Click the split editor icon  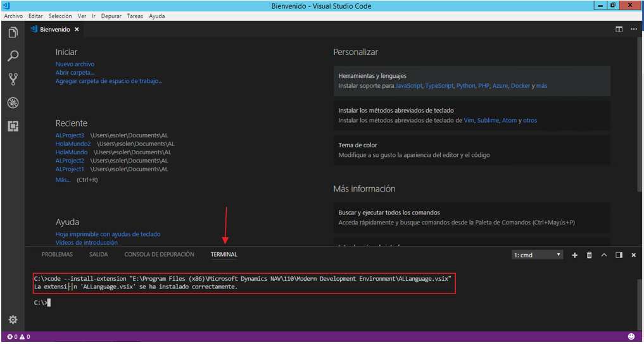point(619,30)
